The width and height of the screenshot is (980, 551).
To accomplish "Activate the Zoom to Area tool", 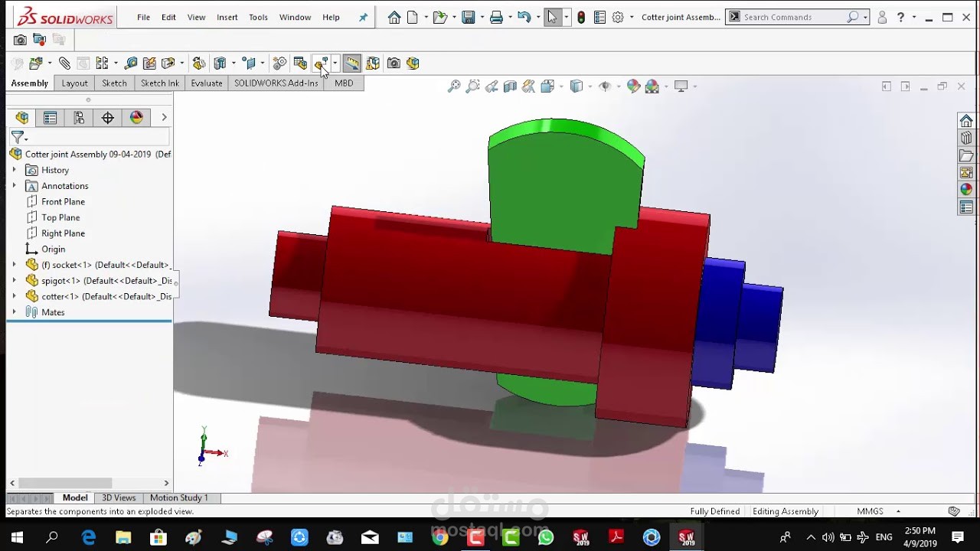I will pos(472,86).
